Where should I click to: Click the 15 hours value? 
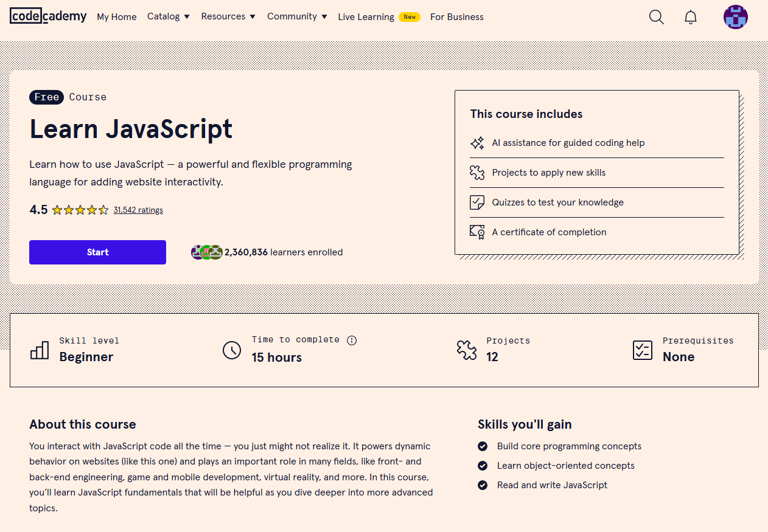pos(277,358)
